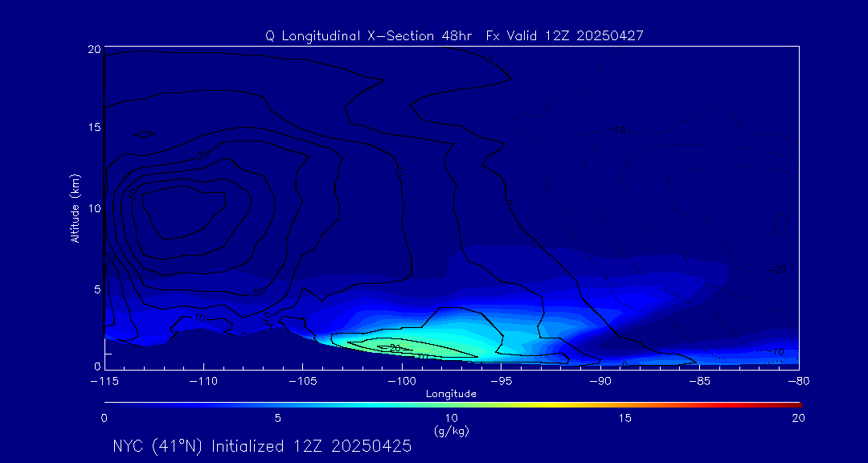Click the color bar tick label 0
The image size is (868, 463).
click(x=104, y=419)
